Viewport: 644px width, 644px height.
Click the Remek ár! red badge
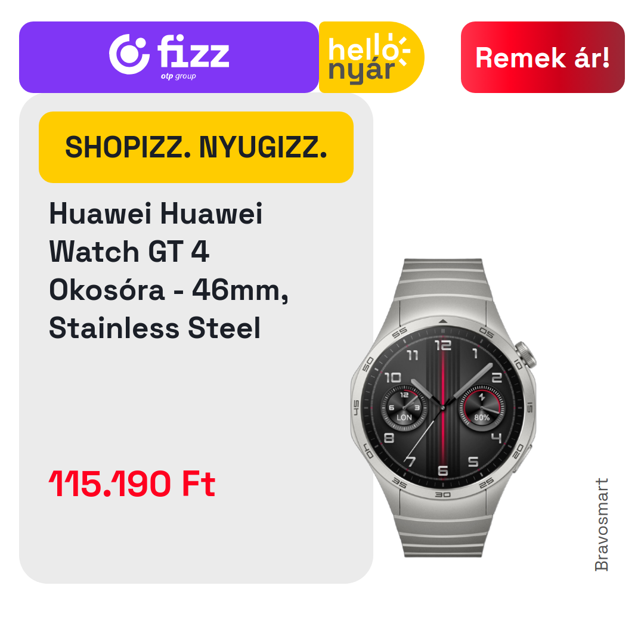(543, 57)
